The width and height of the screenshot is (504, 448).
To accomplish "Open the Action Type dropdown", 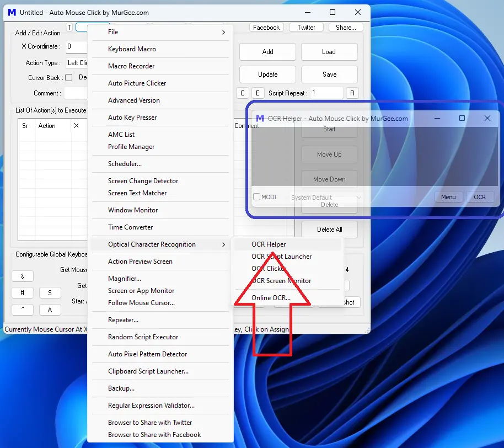I will [x=77, y=63].
